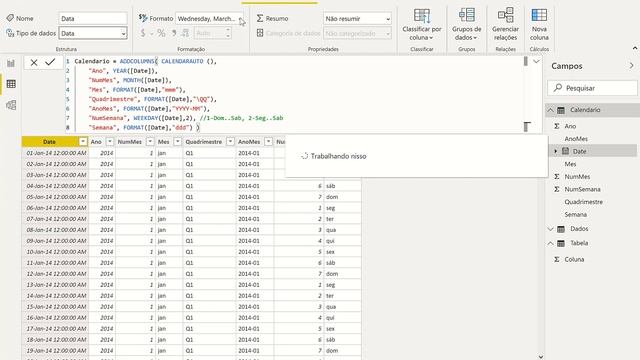Open Classificar por coluna
Screen dimensions: 640x360
point(422,24)
